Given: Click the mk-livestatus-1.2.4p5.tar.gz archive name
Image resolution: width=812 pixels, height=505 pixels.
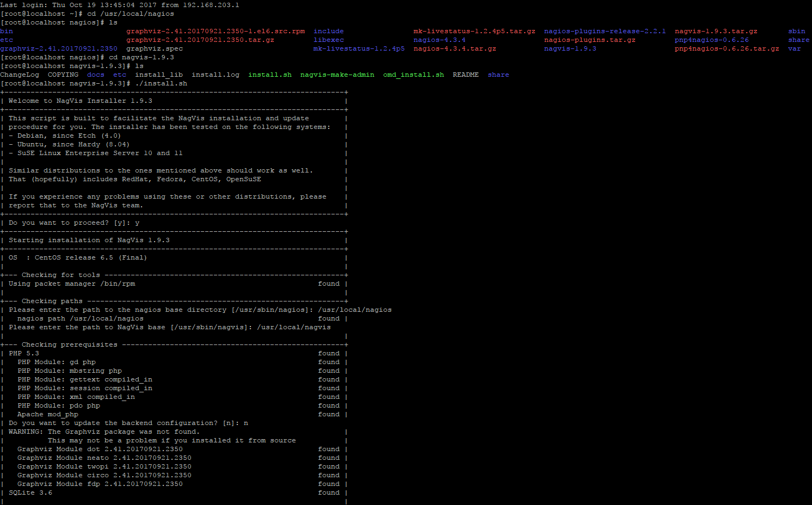Looking at the screenshot, I should [x=474, y=31].
